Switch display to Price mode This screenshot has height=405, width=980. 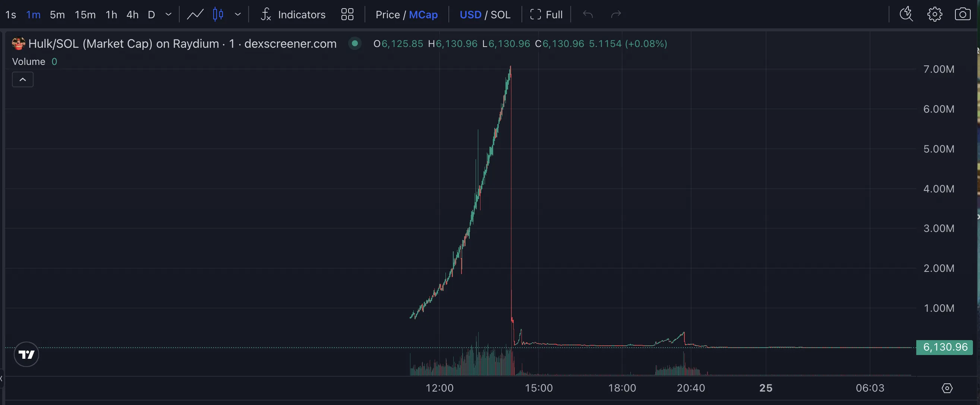[x=387, y=15]
